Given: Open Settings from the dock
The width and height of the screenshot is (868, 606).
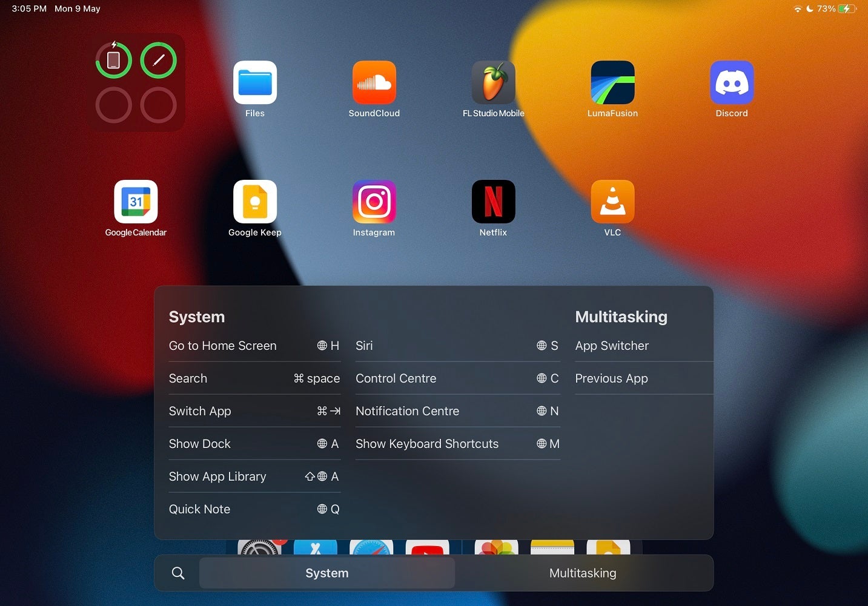Looking at the screenshot, I should tap(259, 547).
